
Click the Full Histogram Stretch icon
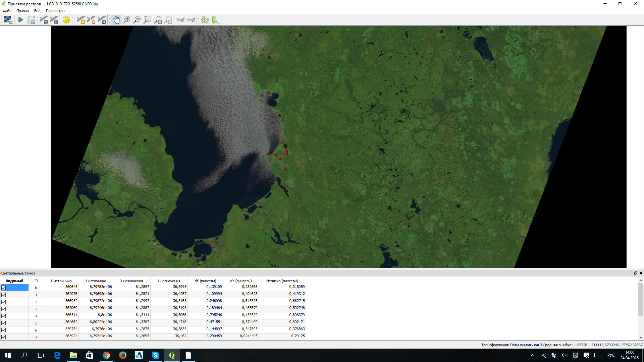click(x=216, y=20)
